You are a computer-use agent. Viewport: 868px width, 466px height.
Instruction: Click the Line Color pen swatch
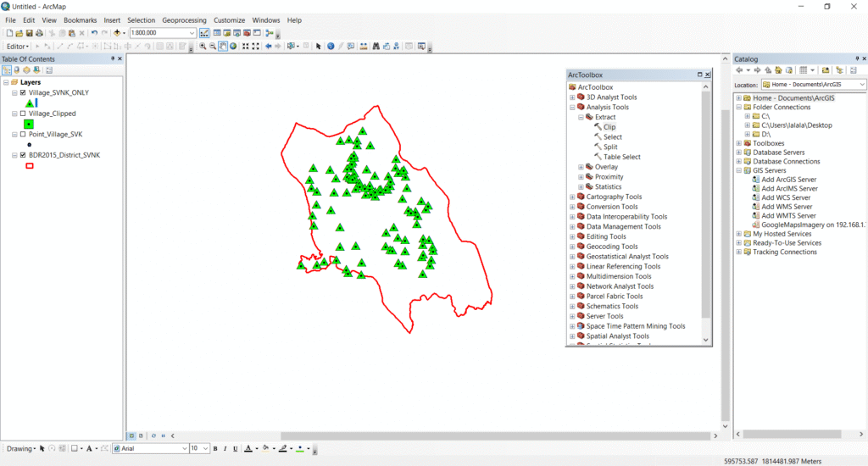point(283,449)
